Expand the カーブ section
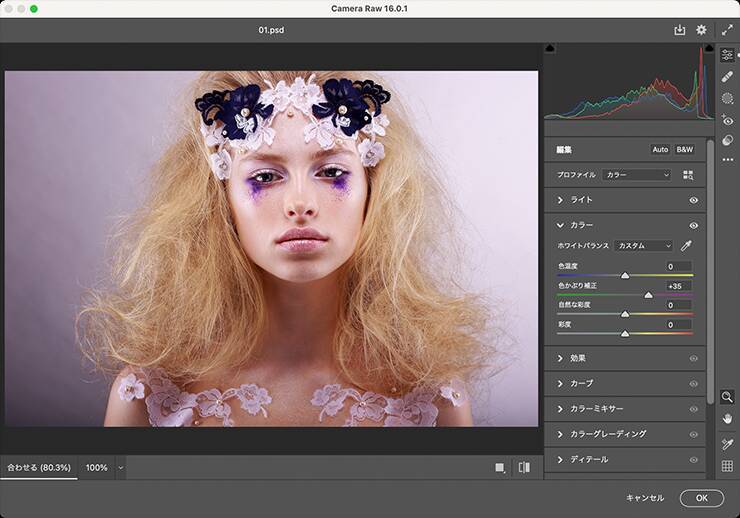 click(x=579, y=383)
